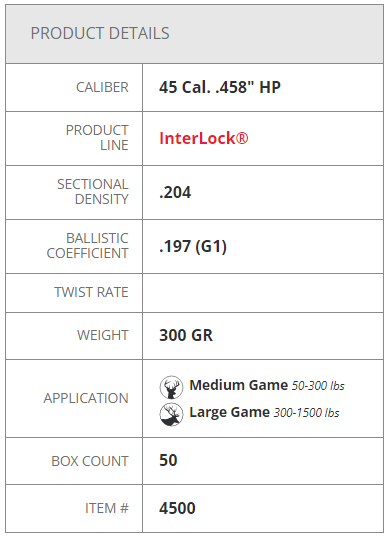Click the CALIBER row label
The image size is (391, 539).
[102, 87]
